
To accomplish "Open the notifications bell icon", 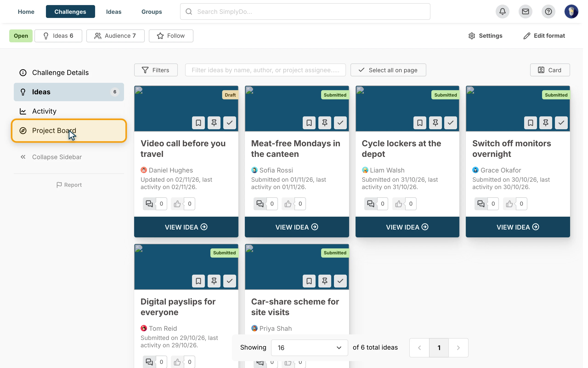I will 502,11.
